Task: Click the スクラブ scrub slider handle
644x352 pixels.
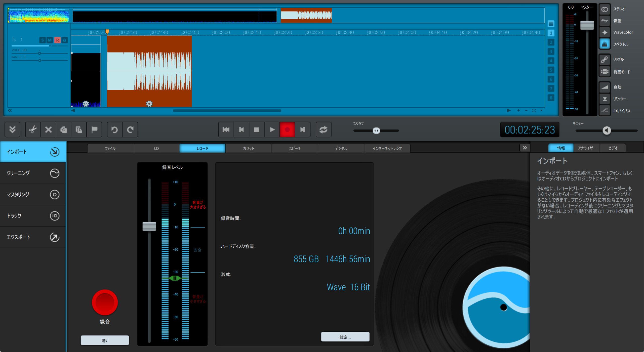Action: pyautogui.click(x=376, y=130)
